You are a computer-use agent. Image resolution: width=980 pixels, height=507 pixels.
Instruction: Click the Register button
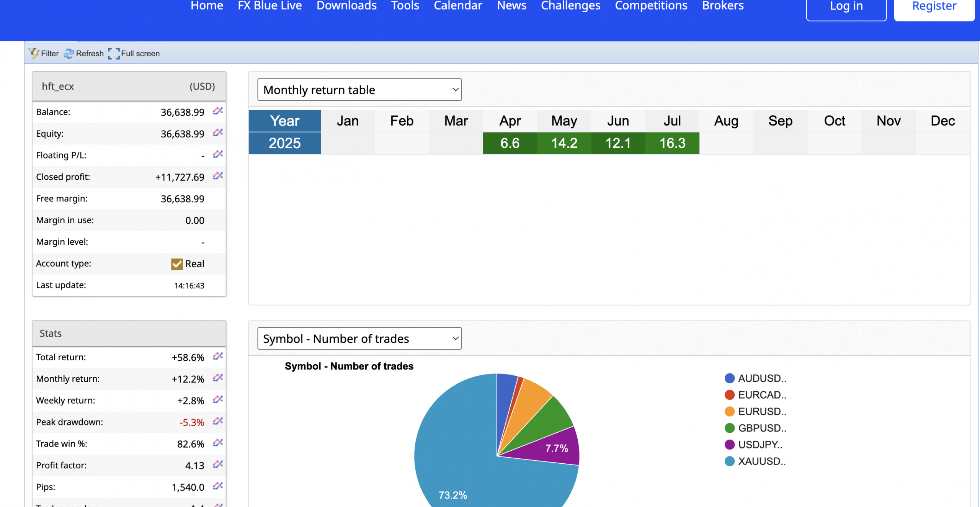coord(934,7)
